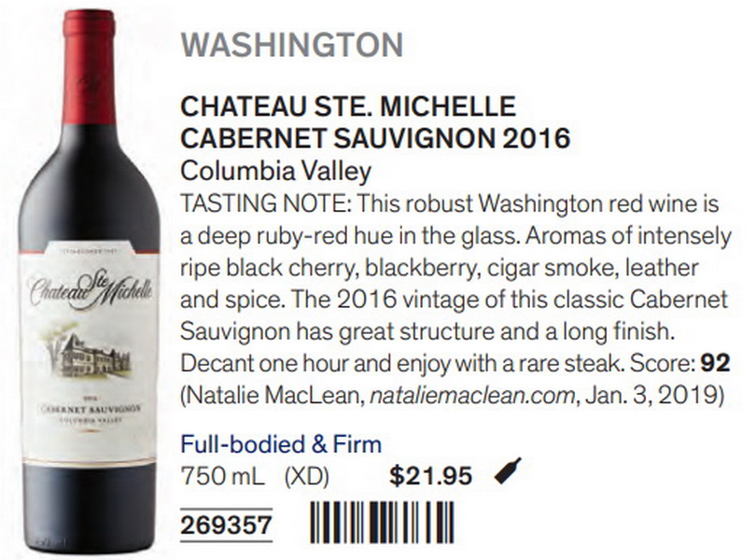
Task: Click the red foil cap of the bottle
Action: click(90, 66)
